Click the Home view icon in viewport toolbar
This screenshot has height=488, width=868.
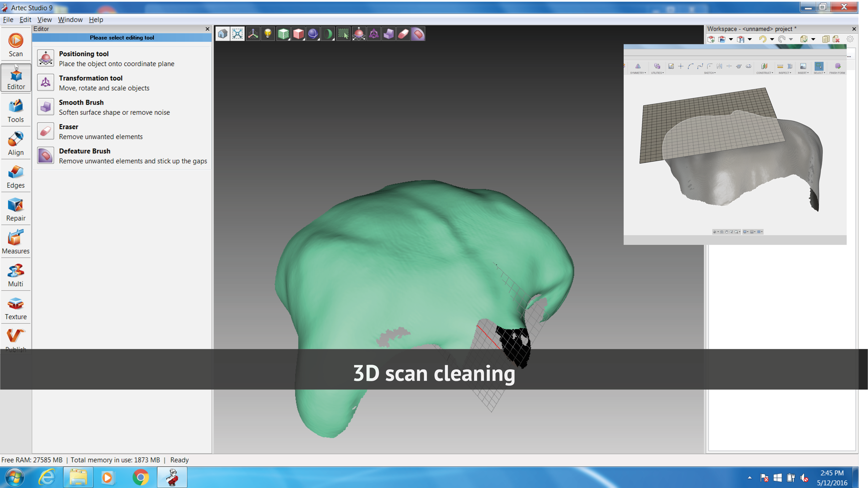click(223, 34)
